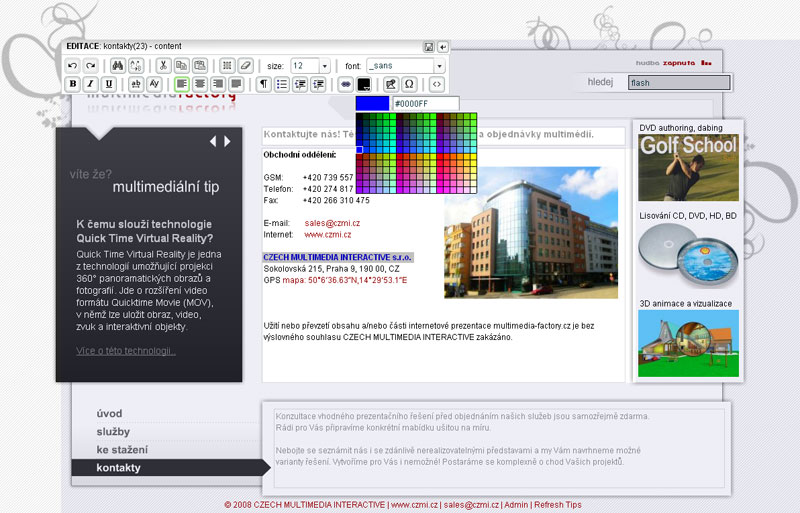The image size is (800, 513).
Task: Click the office building photo
Action: [531, 233]
